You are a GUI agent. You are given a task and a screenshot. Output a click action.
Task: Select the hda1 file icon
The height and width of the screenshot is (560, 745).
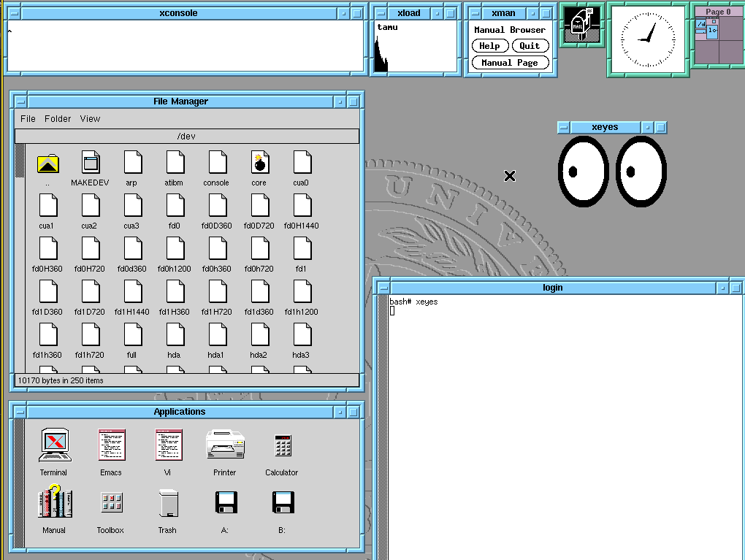pos(218,334)
